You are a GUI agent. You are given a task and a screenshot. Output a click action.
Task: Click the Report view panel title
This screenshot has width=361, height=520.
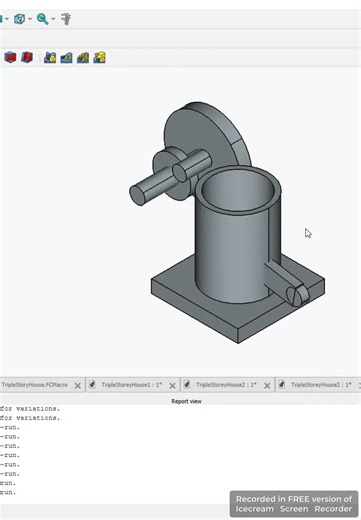[x=186, y=401]
